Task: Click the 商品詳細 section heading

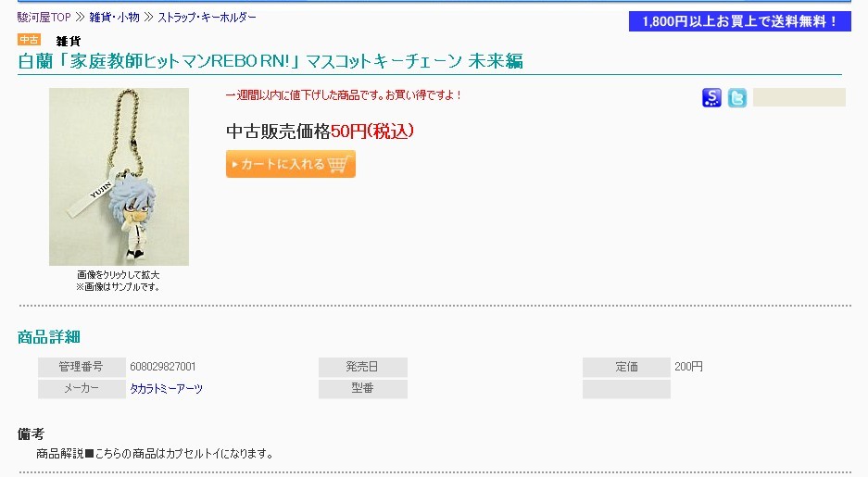Action: tap(49, 336)
